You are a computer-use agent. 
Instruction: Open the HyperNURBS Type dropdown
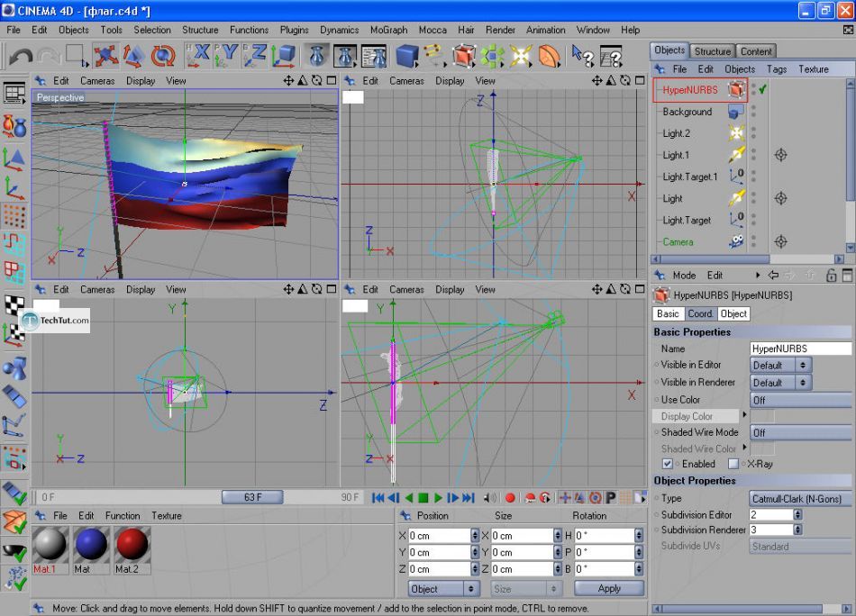pos(800,499)
